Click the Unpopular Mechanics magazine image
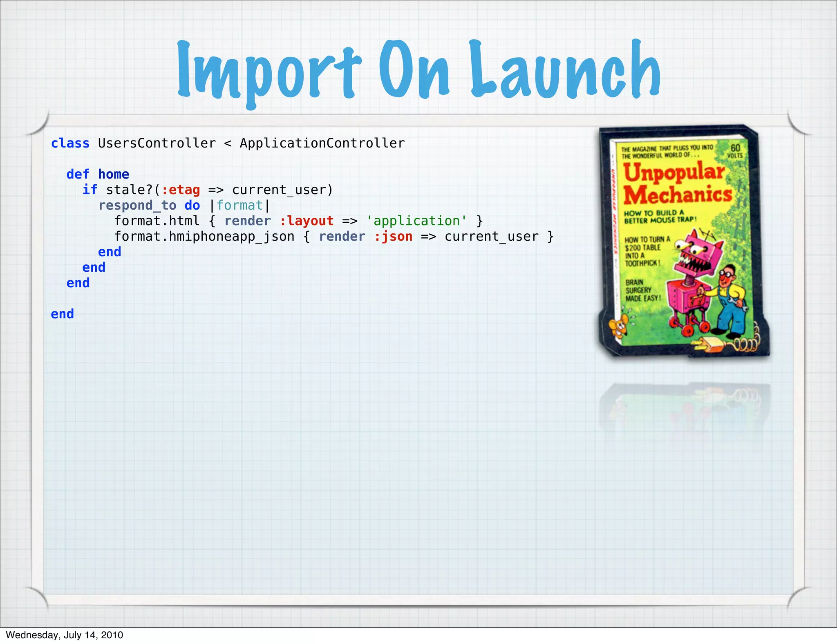837x644 pixels. tap(684, 241)
